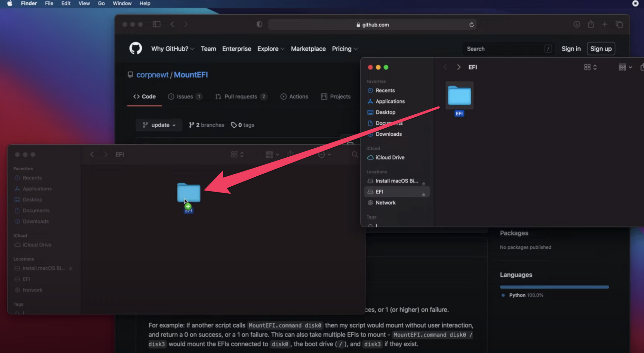Select the EFI folder in front Finder window
Screen dimensions: 644x353
pyautogui.click(x=459, y=99)
